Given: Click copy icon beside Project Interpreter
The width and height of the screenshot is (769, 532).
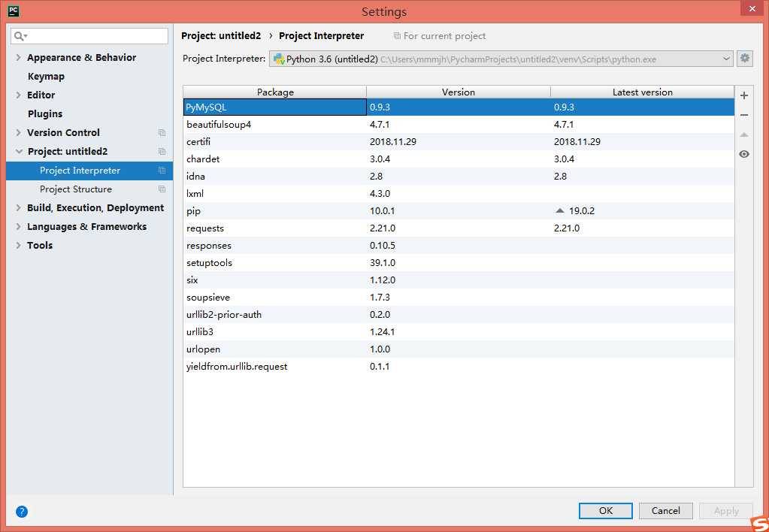Looking at the screenshot, I should tap(162, 171).
